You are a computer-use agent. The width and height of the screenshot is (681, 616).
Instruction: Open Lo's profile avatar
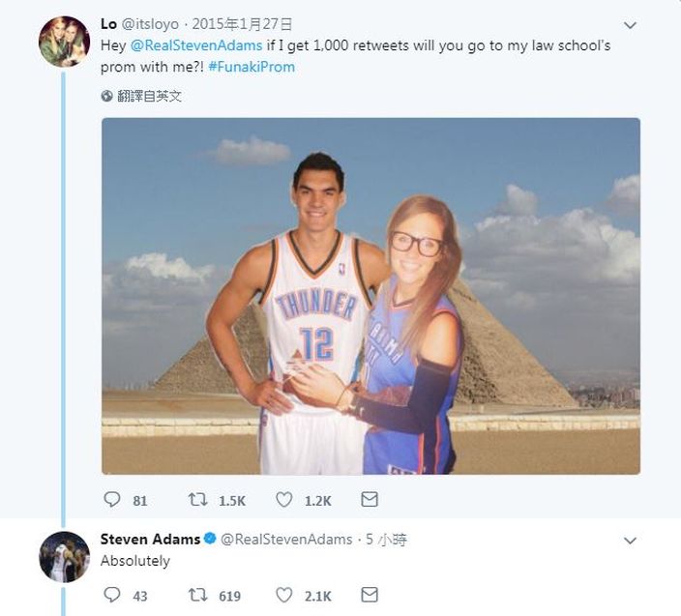click(x=64, y=42)
